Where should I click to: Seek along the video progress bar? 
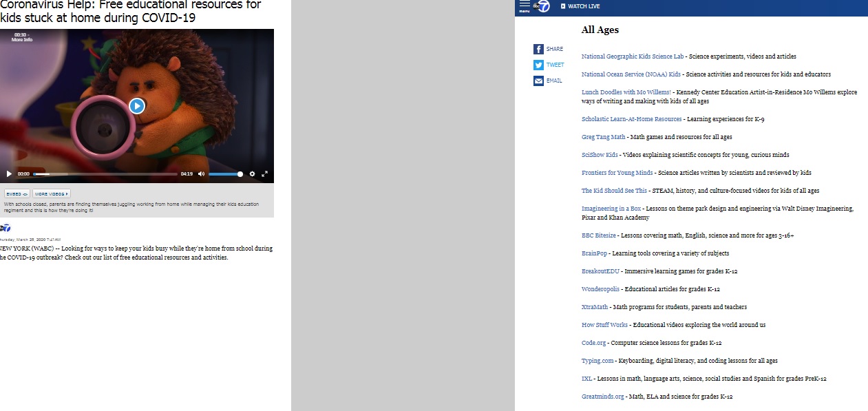[105, 174]
